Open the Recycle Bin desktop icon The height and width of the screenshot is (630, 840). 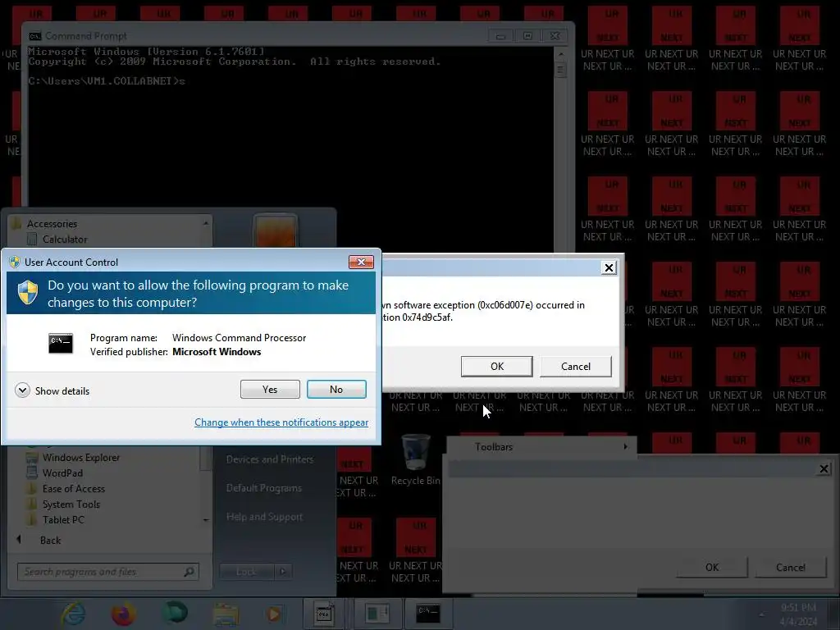click(x=415, y=461)
